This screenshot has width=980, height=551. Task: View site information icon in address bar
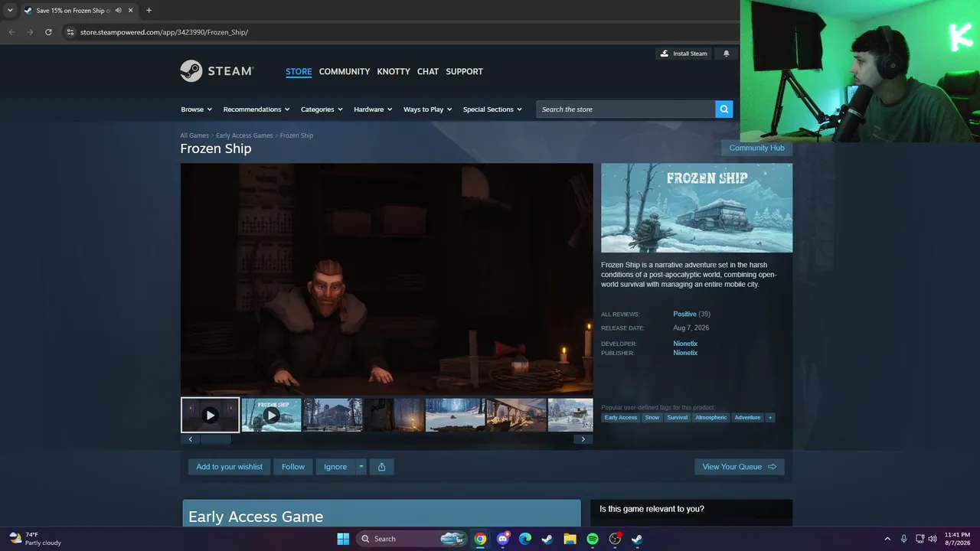(x=70, y=32)
